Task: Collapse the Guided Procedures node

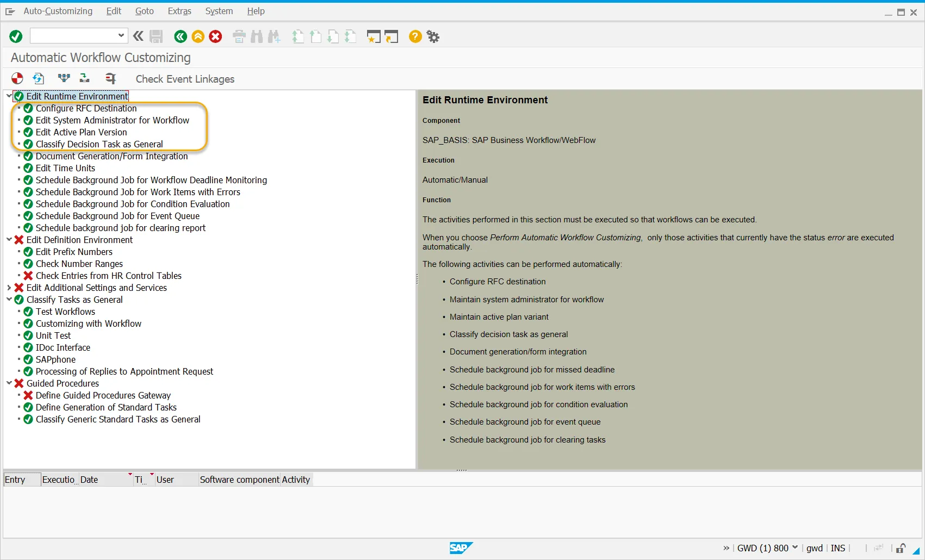Action: (x=9, y=383)
